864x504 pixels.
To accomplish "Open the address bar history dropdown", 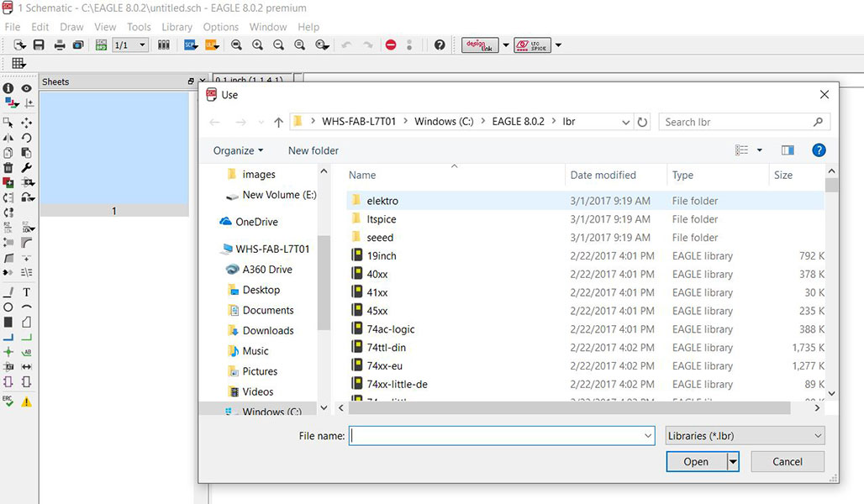I will pos(625,122).
